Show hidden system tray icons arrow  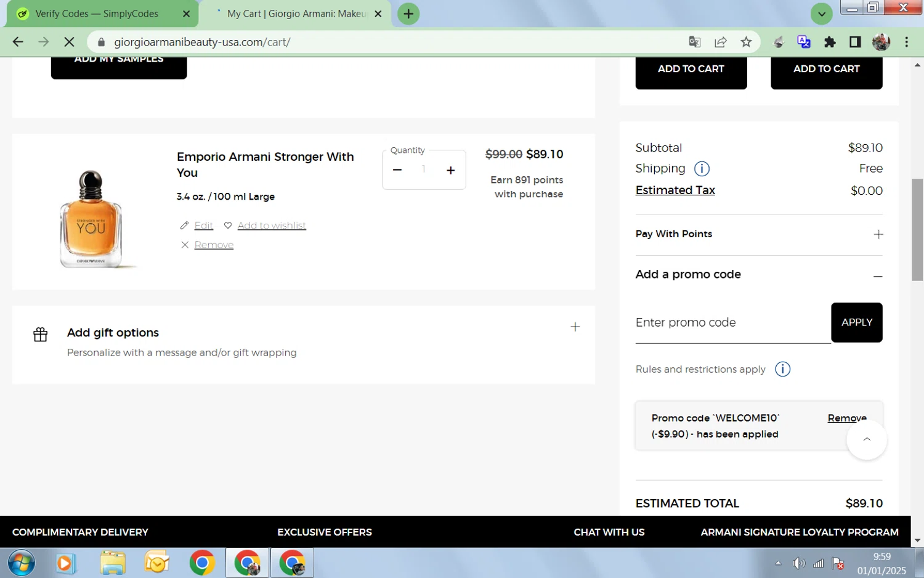[778, 563]
